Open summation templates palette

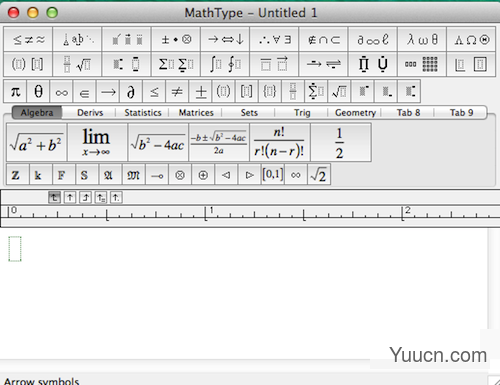point(176,64)
